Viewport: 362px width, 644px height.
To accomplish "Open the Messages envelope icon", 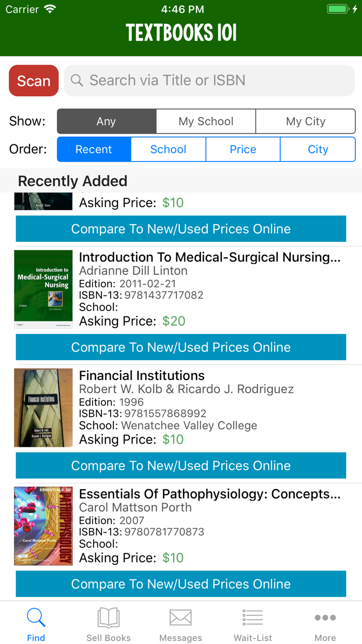I will pyautogui.click(x=180, y=618).
